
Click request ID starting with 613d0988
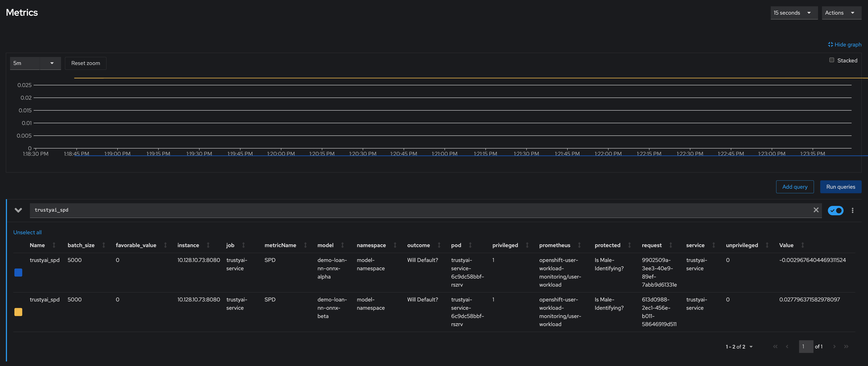click(659, 312)
